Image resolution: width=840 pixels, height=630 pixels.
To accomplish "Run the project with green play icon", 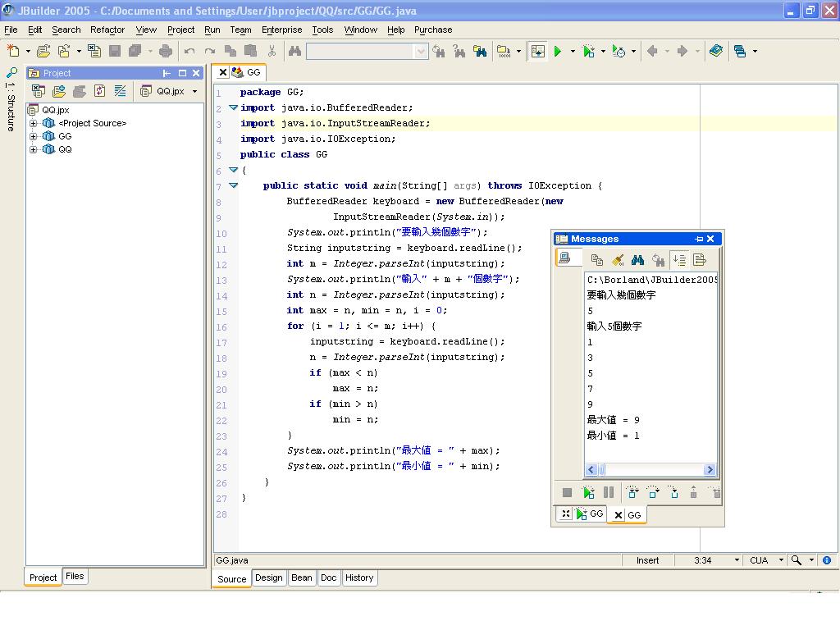I will tap(558, 51).
